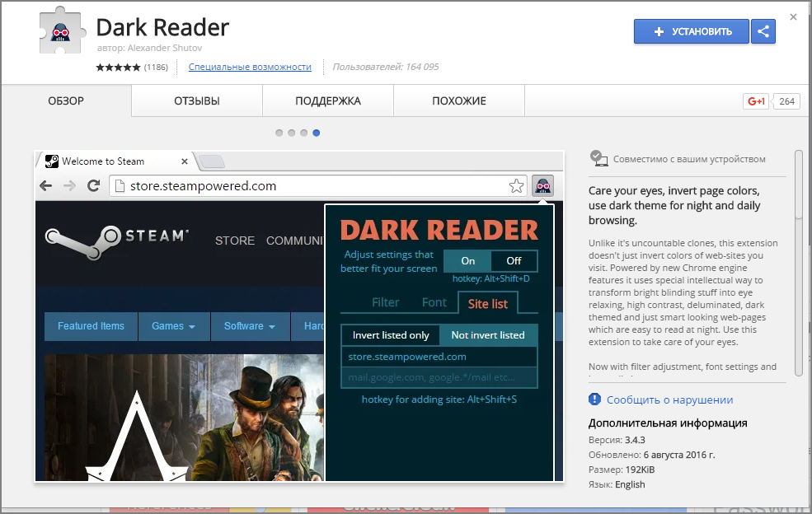Click the blue share icon next to Install

[763, 31]
